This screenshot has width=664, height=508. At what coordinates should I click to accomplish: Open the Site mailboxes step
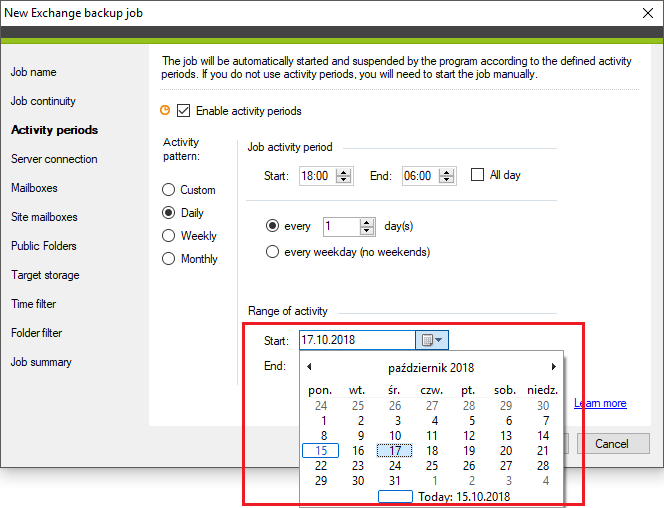coord(44,217)
